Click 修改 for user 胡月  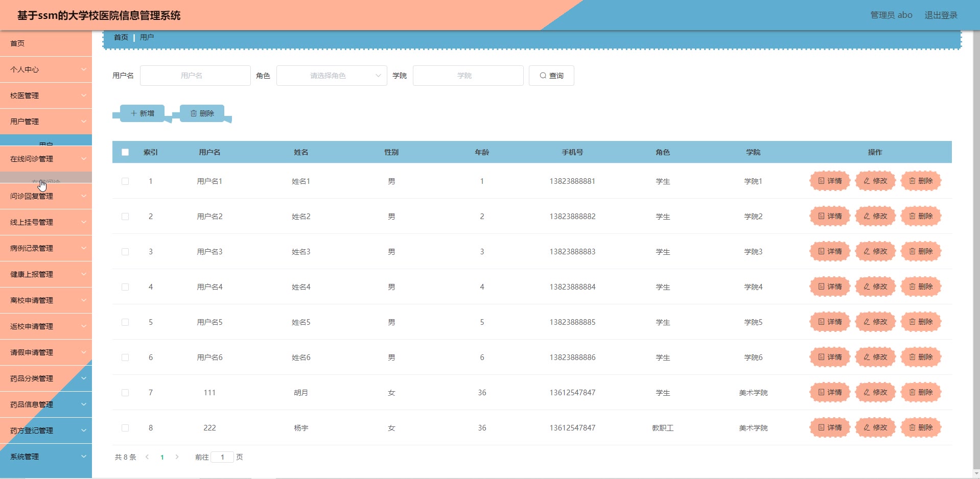pyautogui.click(x=875, y=392)
